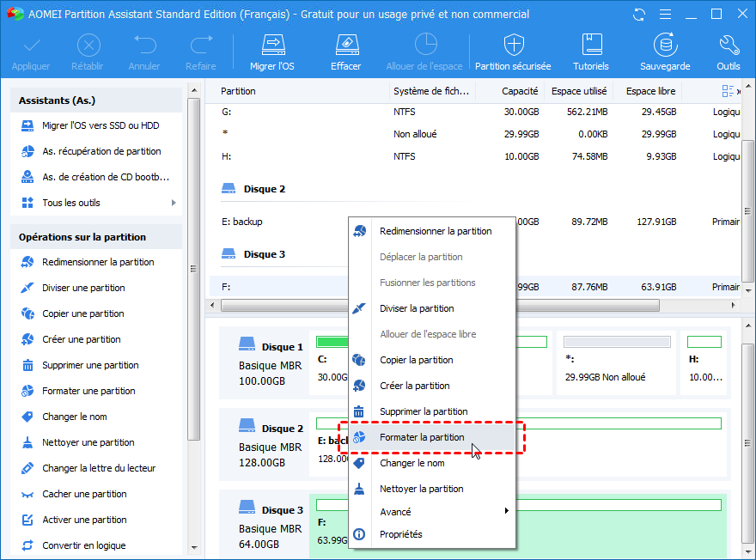The image size is (756, 560).
Task: Click partition list horizontal scroll right arrow
Action: (x=734, y=305)
